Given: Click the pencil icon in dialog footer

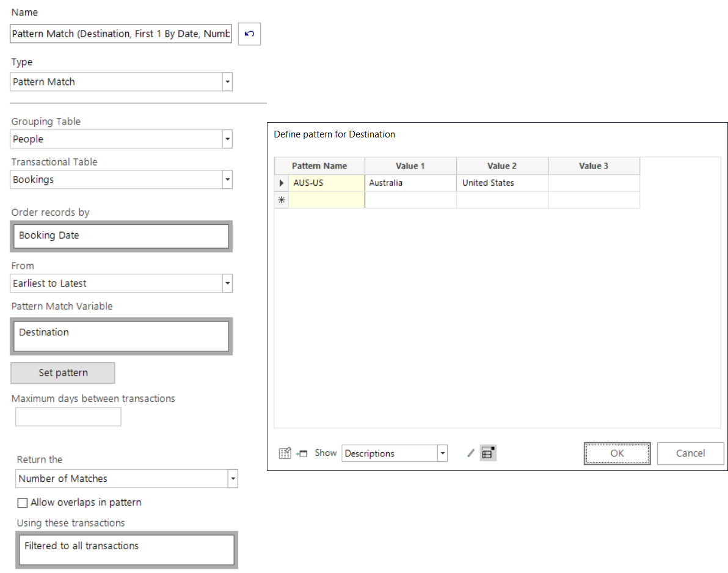Looking at the screenshot, I should point(471,453).
